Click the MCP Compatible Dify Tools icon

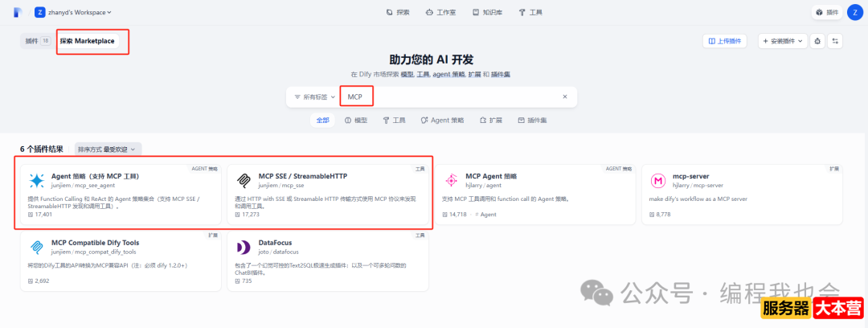click(36, 247)
